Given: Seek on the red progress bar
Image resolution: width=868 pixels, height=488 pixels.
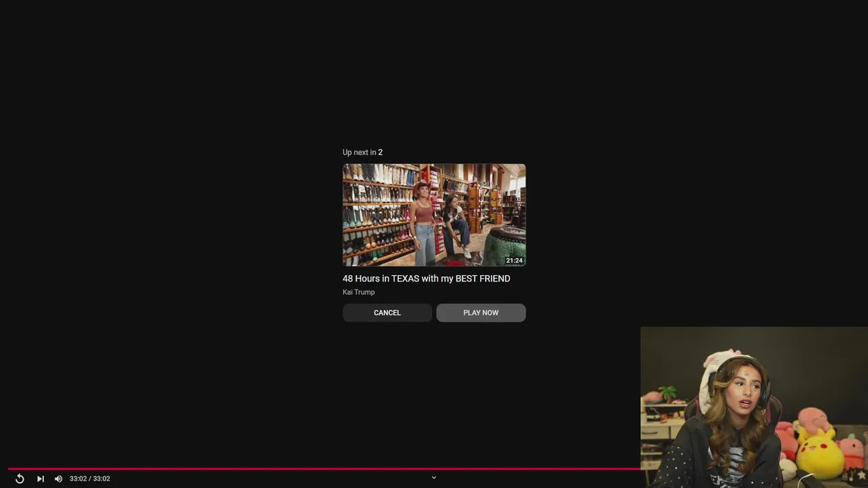Looking at the screenshot, I should click(x=324, y=468).
